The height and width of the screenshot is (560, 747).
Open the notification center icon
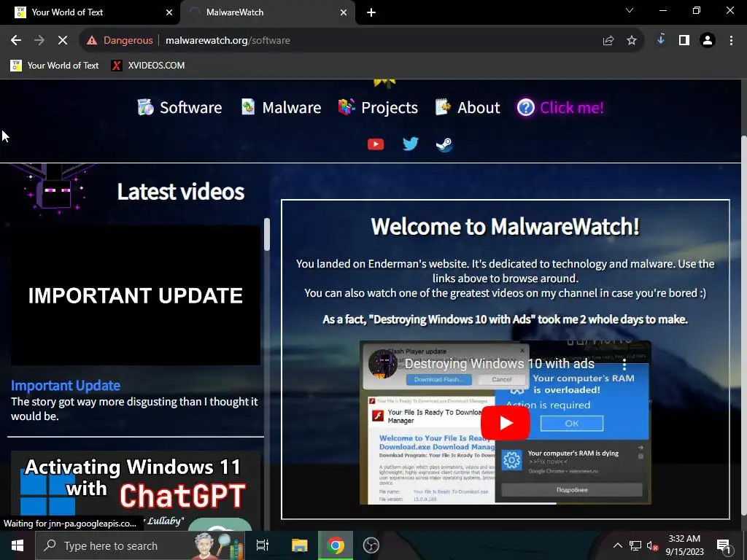coord(724,545)
